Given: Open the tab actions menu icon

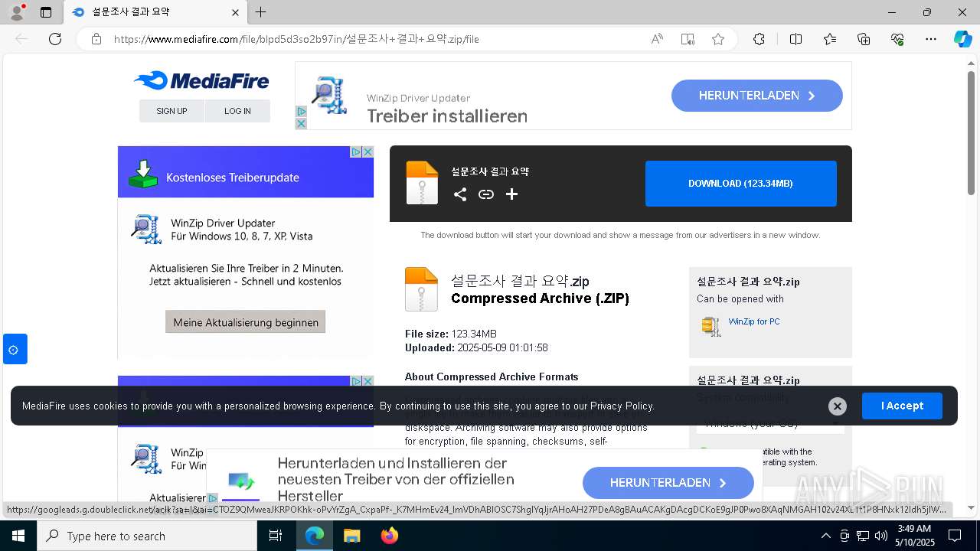Looking at the screenshot, I should coord(46,12).
